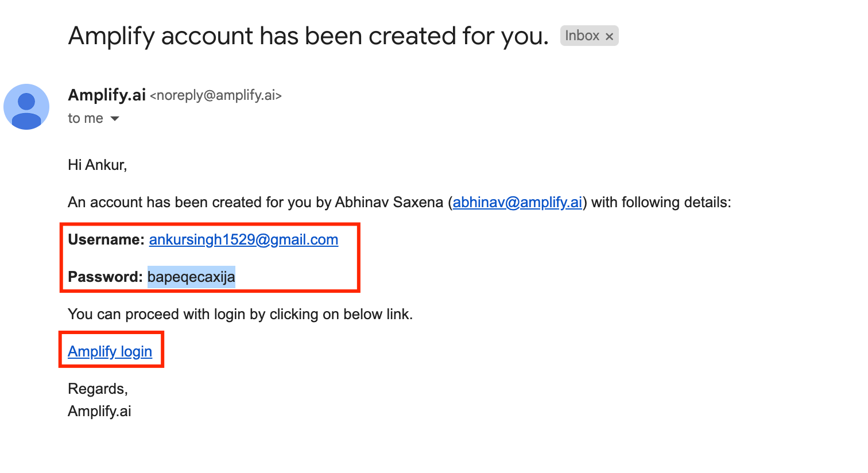The height and width of the screenshot is (473, 868).
Task: Click the "with following details:" text
Action: (x=661, y=203)
